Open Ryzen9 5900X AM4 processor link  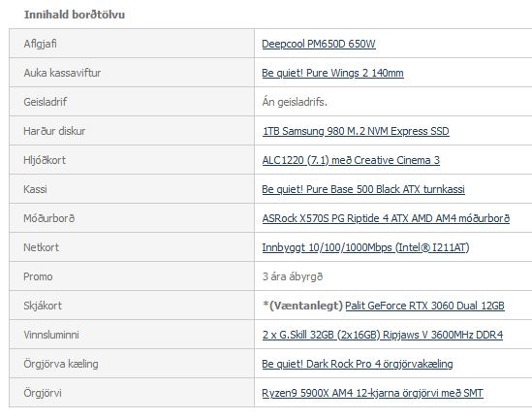pyautogui.click(x=372, y=393)
